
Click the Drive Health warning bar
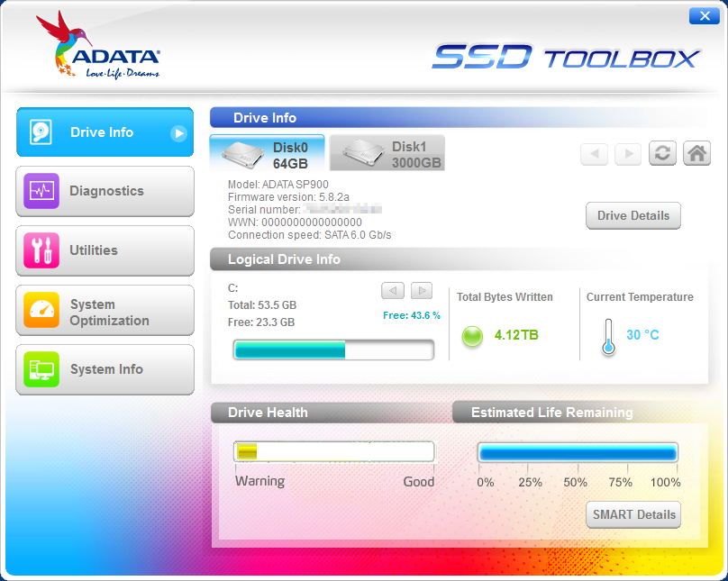click(333, 452)
